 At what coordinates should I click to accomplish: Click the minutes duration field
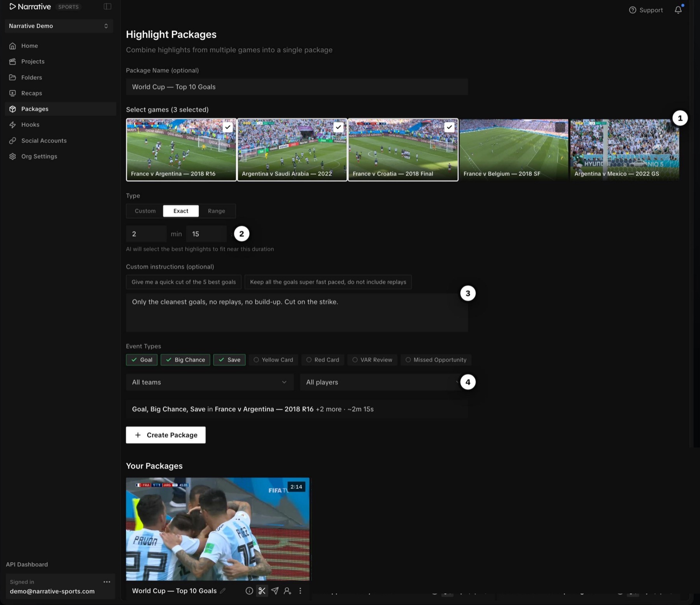(x=146, y=234)
